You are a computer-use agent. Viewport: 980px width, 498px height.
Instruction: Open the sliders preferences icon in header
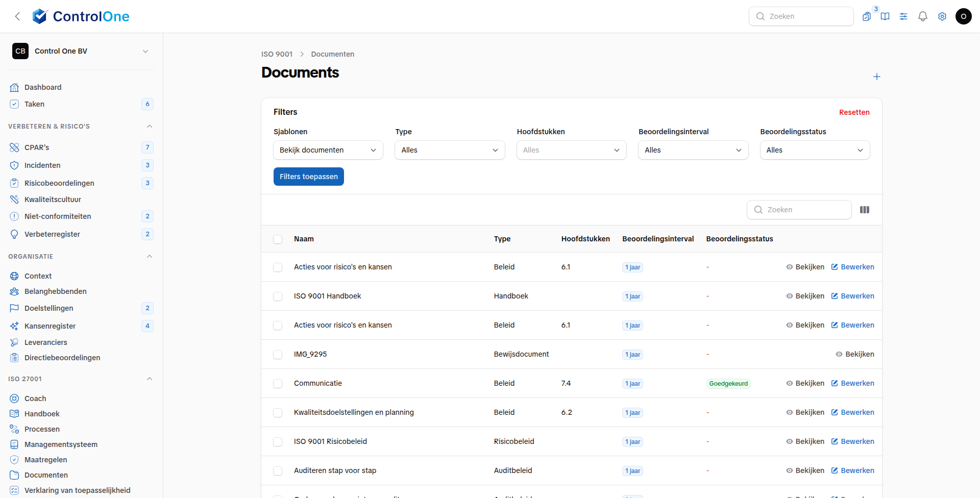(x=903, y=16)
